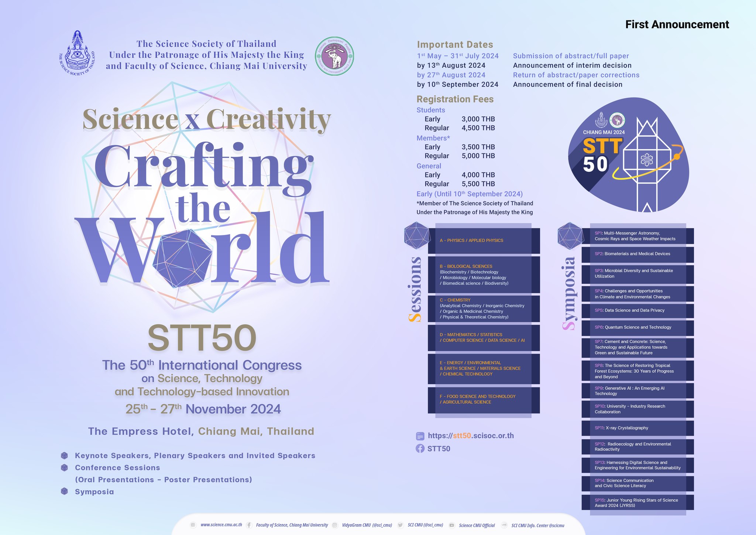Click the LINE icon in the footer

(x=504, y=525)
